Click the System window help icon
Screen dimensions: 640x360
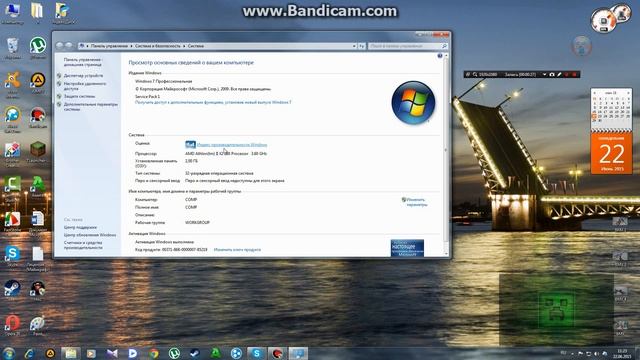(440, 56)
